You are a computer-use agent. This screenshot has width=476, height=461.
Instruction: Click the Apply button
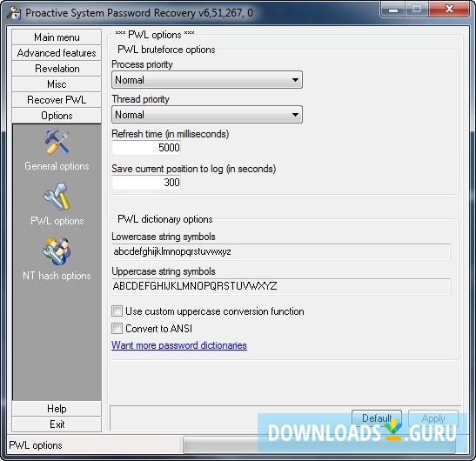pyautogui.click(x=433, y=418)
